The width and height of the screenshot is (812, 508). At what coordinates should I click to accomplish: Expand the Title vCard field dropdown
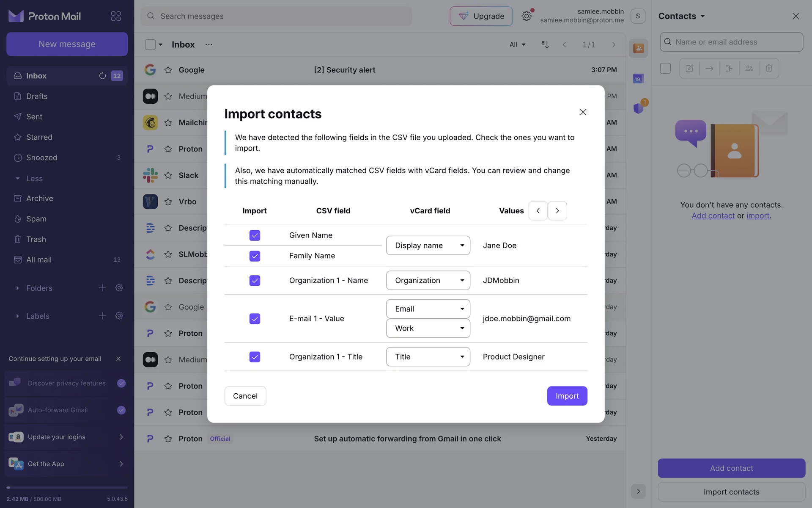[x=428, y=357]
